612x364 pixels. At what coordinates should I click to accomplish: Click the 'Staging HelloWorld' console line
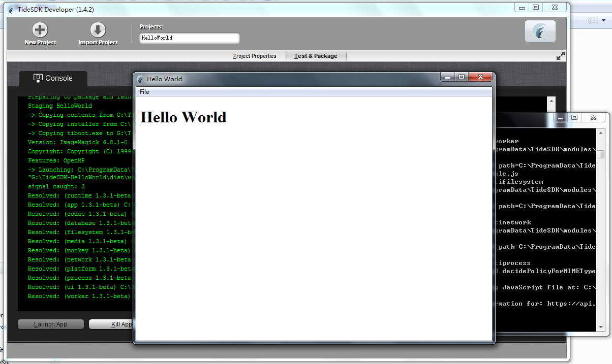[60, 106]
